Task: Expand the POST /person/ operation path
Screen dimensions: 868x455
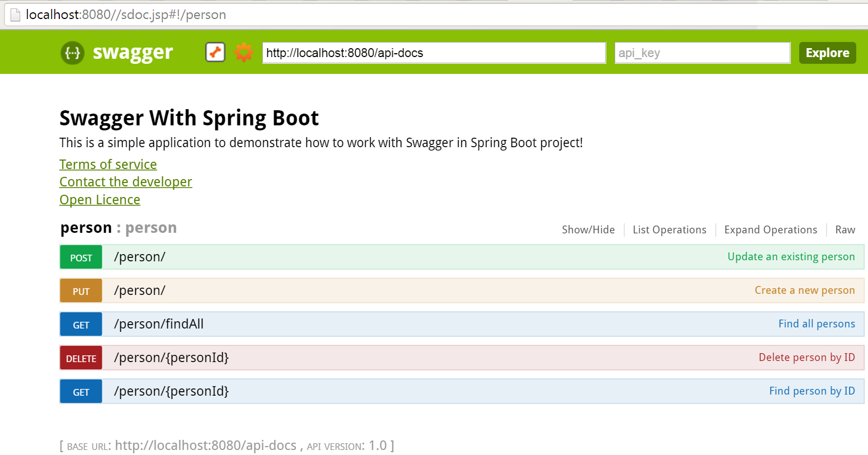Action: click(140, 257)
